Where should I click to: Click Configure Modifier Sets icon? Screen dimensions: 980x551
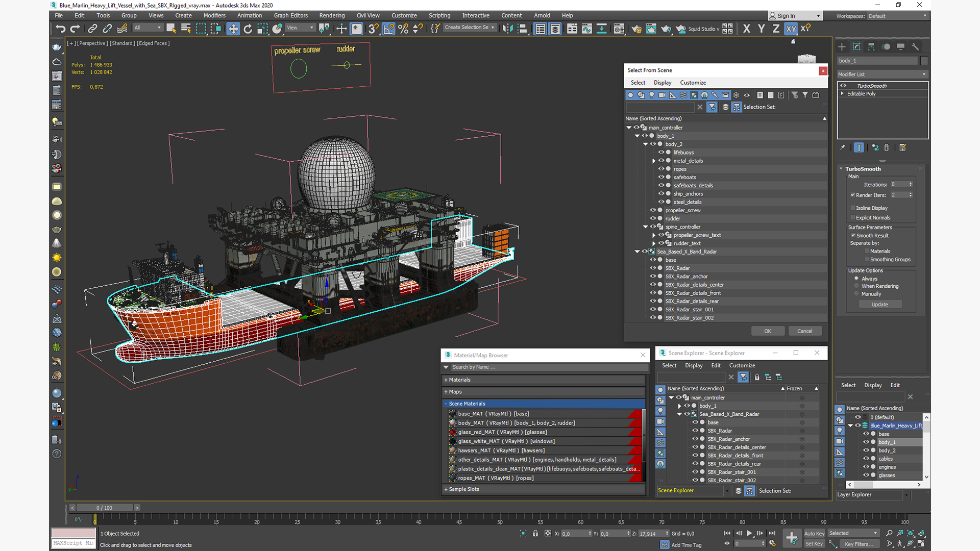[x=902, y=147]
